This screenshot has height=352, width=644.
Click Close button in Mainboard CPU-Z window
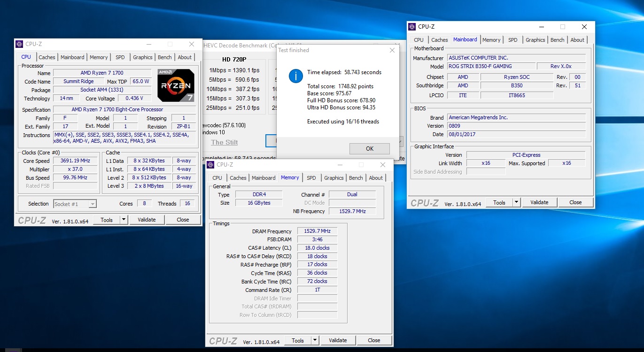tap(575, 202)
